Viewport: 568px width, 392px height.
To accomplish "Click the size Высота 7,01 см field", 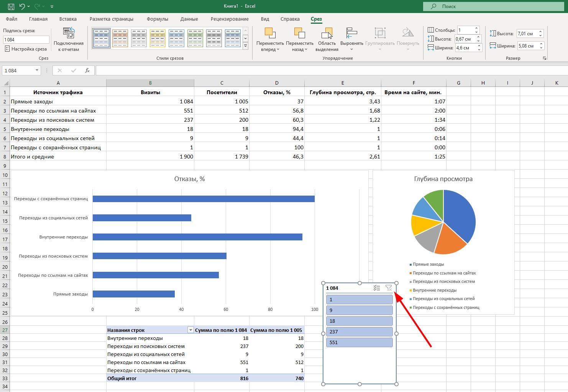I will 527,34.
